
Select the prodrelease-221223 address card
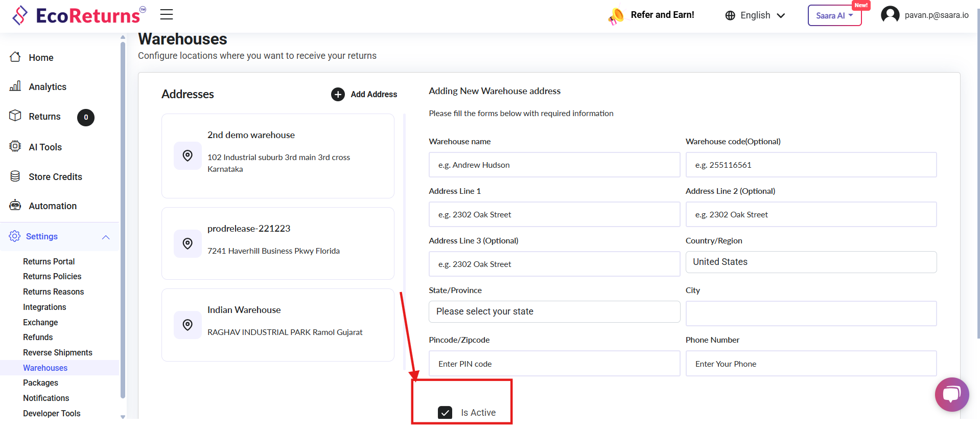(x=277, y=243)
